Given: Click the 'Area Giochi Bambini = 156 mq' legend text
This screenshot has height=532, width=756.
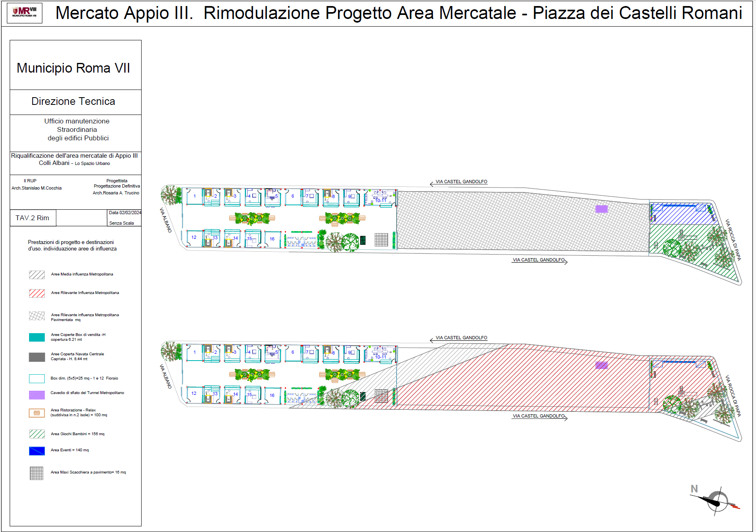Looking at the screenshot, I should point(77,434).
